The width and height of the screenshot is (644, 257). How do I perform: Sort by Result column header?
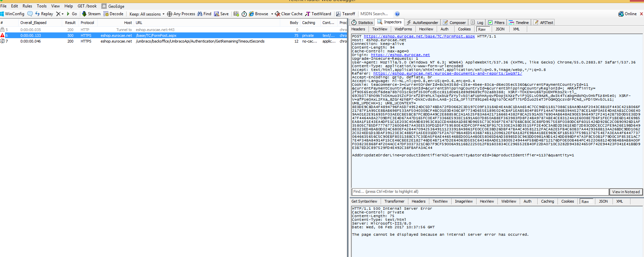pos(70,23)
